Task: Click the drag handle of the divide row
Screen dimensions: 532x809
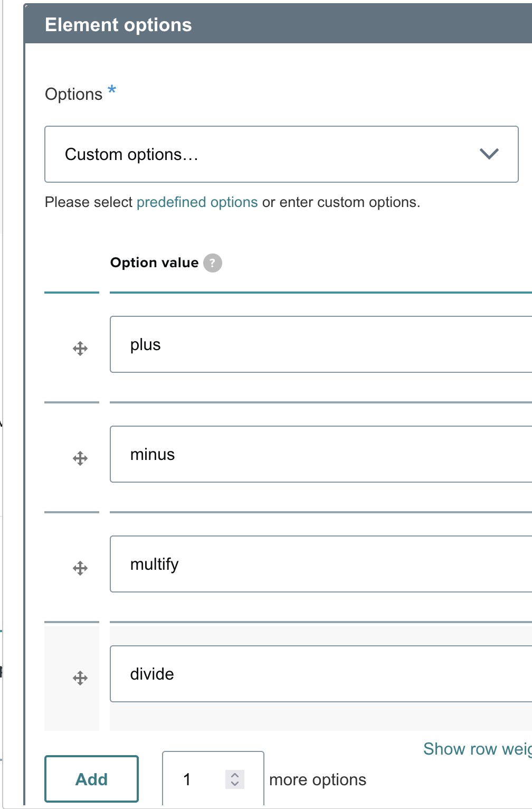Action: (x=80, y=678)
